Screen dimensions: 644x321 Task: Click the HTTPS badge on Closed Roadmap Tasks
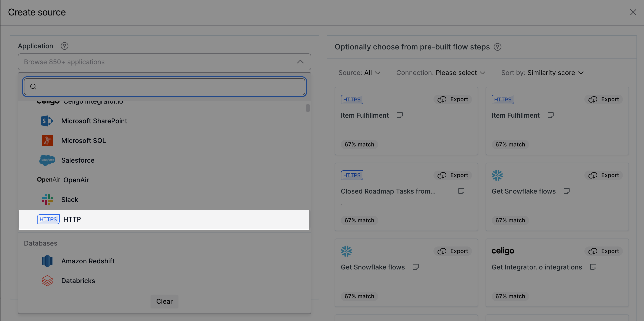[x=352, y=175]
